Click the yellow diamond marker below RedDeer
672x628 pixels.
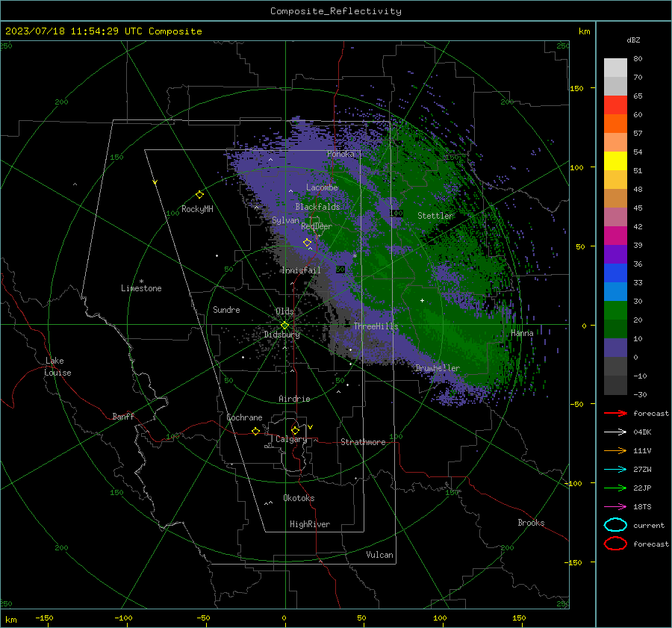[307, 242]
